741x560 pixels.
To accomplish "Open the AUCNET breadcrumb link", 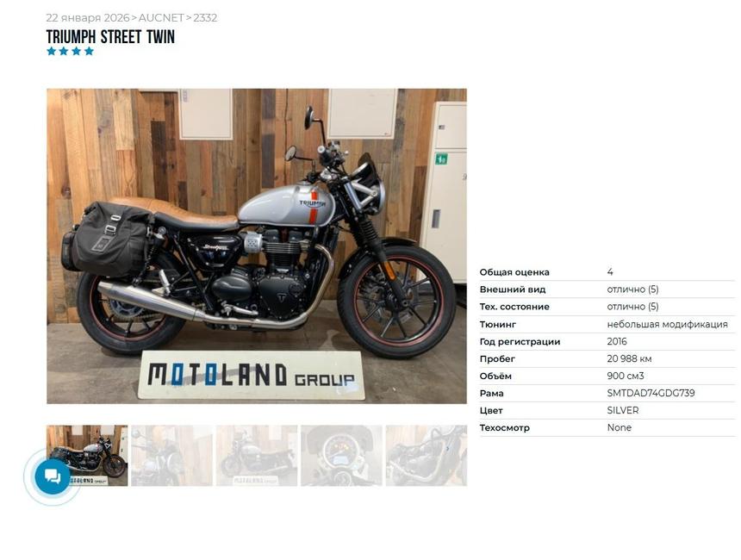I will pyautogui.click(x=160, y=18).
